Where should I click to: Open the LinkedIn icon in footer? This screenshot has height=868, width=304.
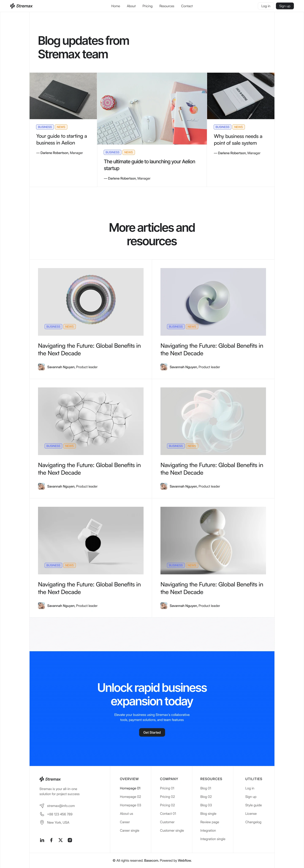(x=42, y=840)
